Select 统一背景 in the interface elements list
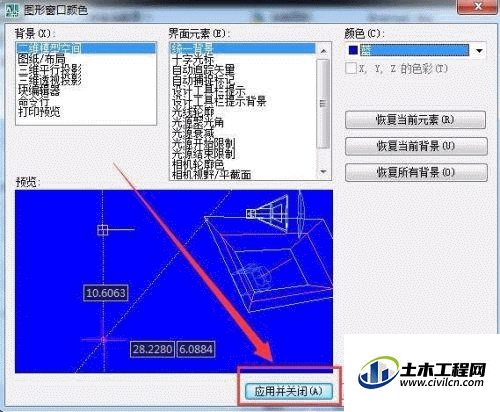The width and height of the screenshot is (500, 412). click(243, 48)
